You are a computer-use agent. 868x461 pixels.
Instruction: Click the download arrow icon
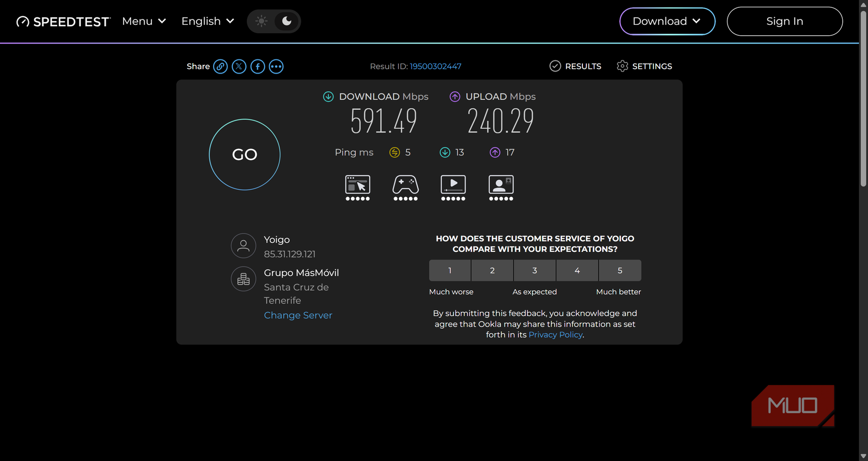pos(328,97)
